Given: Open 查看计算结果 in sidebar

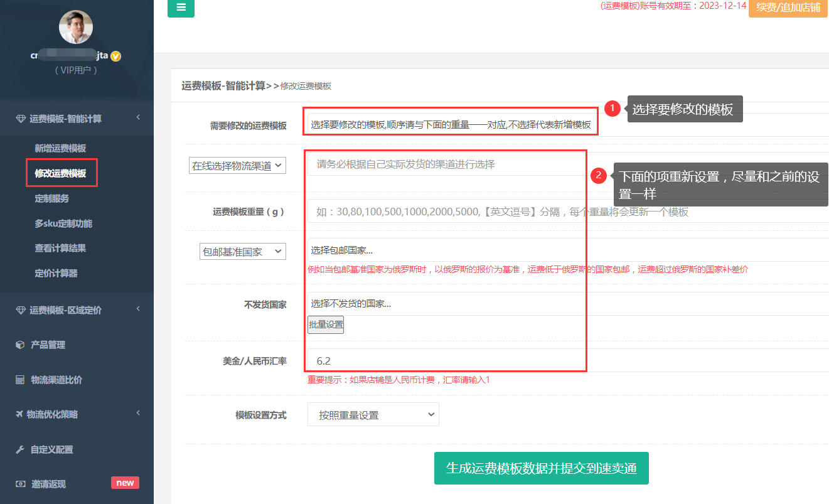Looking at the screenshot, I should (x=60, y=248).
